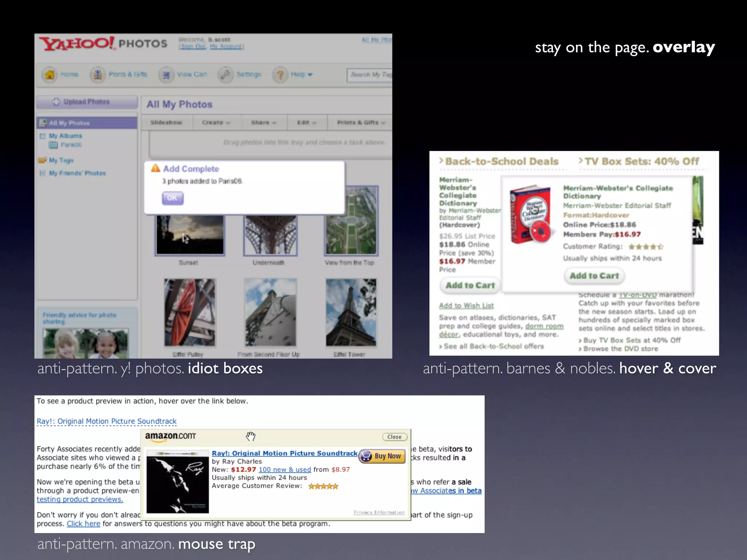Click the Add Complete warning icon

(156, 168)
